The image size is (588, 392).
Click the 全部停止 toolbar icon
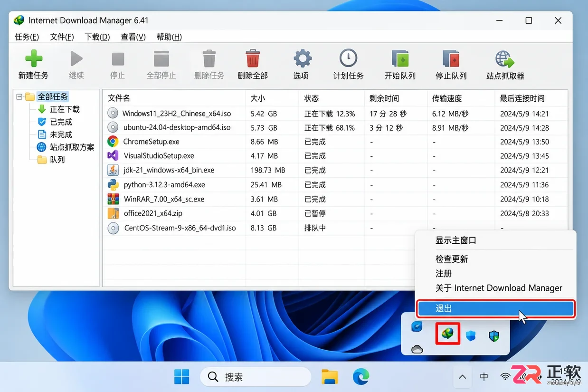point(161,59)
